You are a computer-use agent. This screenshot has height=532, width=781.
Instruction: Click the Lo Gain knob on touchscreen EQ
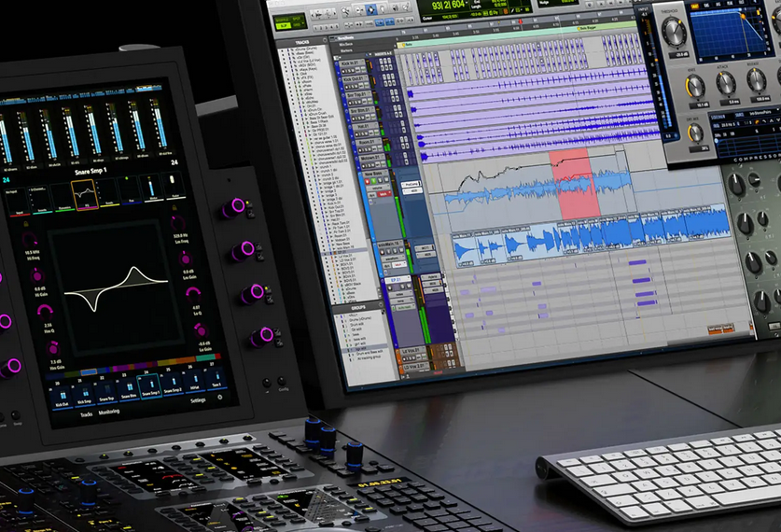coord(201,330)
